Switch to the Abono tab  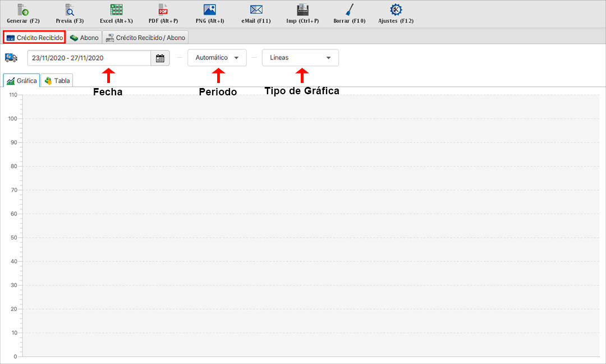click(84, 38)
